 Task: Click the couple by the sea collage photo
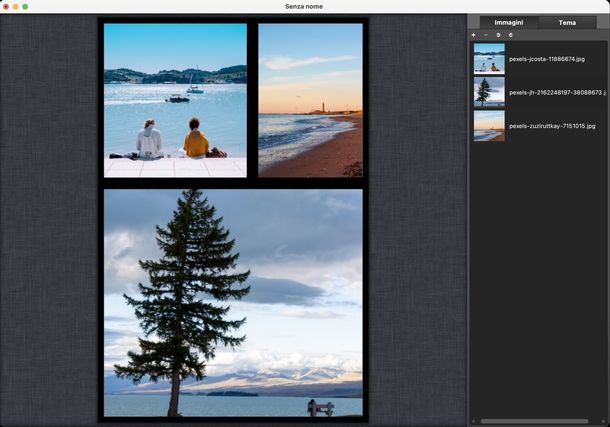click(175, 100)
